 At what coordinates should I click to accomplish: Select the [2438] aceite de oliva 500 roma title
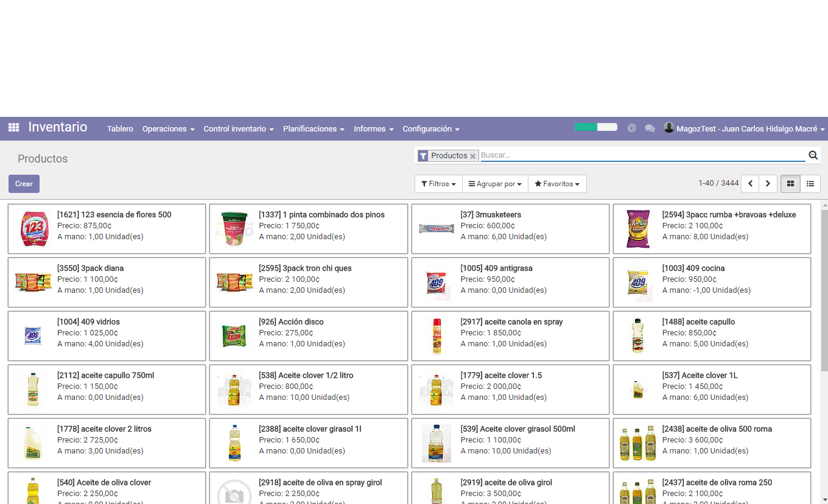pyautogui.click(x=717, y=429)
